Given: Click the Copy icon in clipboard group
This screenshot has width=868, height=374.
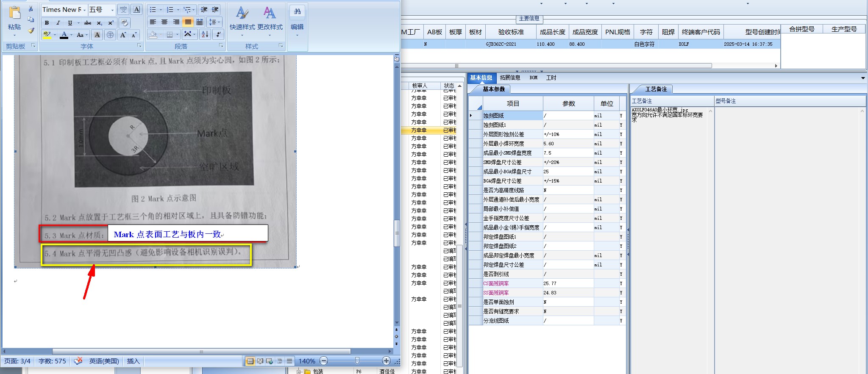Looking at the screenshot, I should 31,19.
